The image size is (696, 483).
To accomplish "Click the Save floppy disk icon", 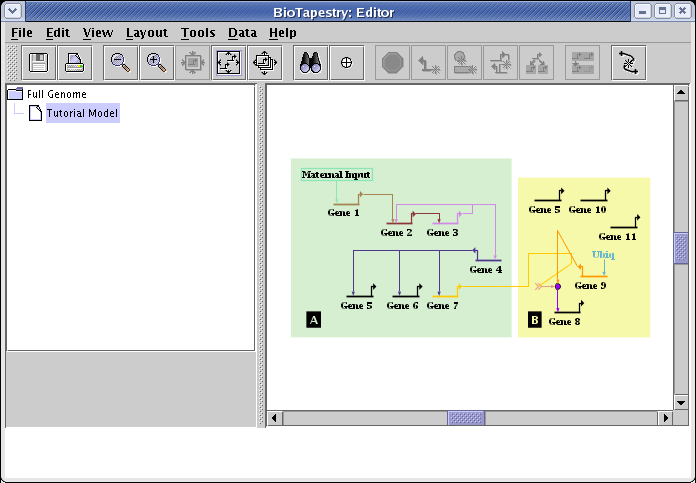I will [x=40, y=63].
